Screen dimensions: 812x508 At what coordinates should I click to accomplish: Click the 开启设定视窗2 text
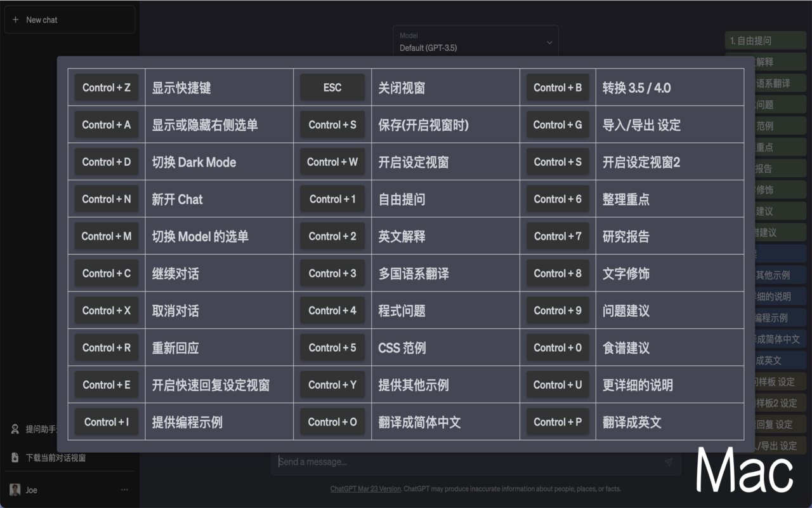(x=641, y=162)
